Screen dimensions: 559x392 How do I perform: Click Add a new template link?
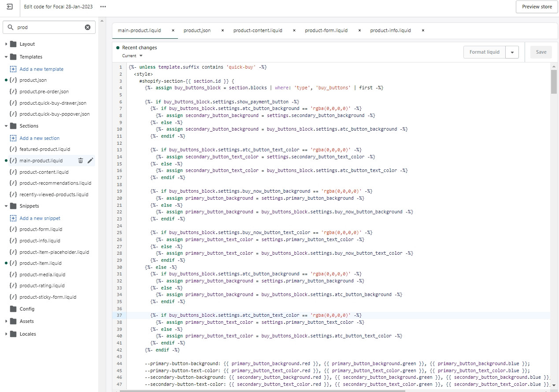[x=41, y=69]
